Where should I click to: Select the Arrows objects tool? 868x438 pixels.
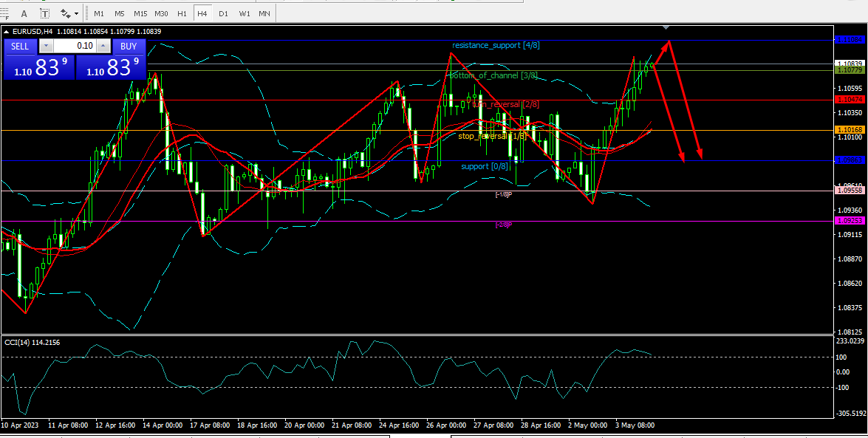pyautogui.click(x=65, y=13)
